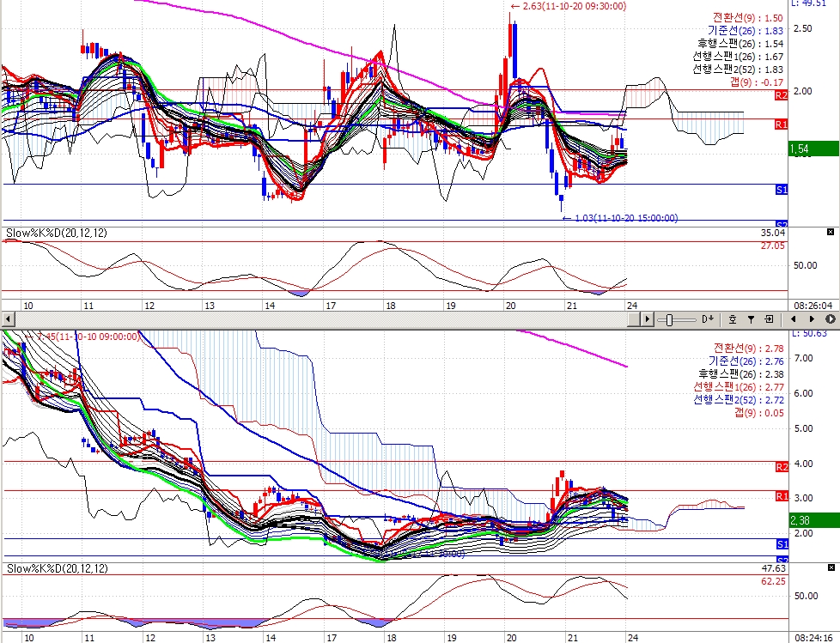
Task: Click the chart zoom slider handle
Action: pyautogui.click(x=669, y=320)
